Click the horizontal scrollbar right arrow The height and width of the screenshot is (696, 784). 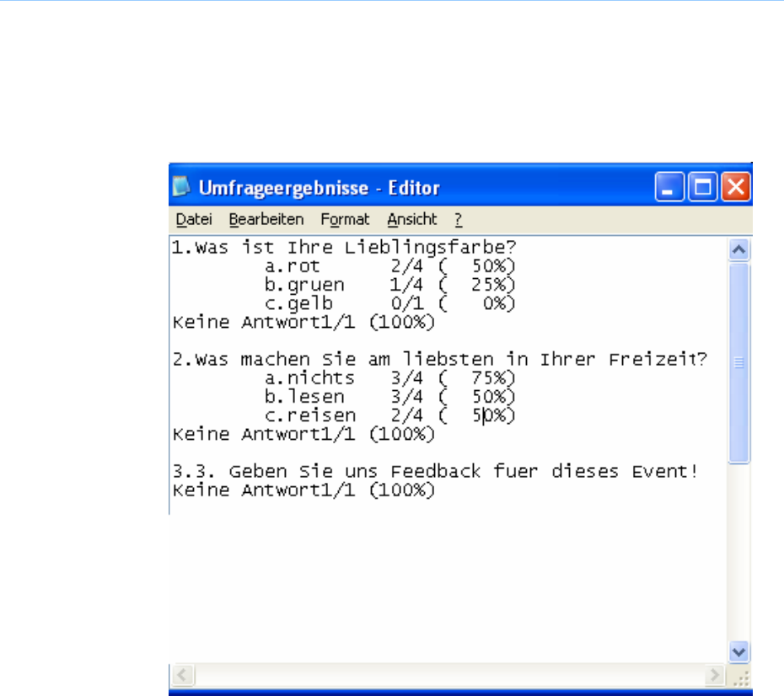715,675
